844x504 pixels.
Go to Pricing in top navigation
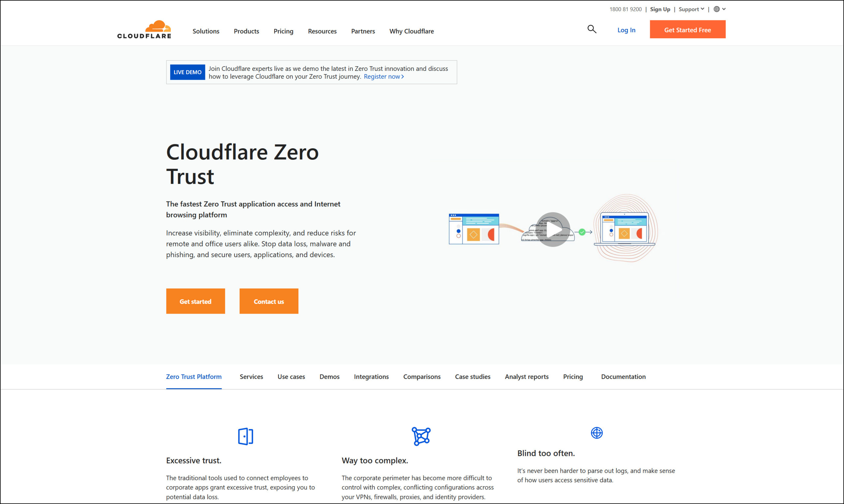coord(284,31)
